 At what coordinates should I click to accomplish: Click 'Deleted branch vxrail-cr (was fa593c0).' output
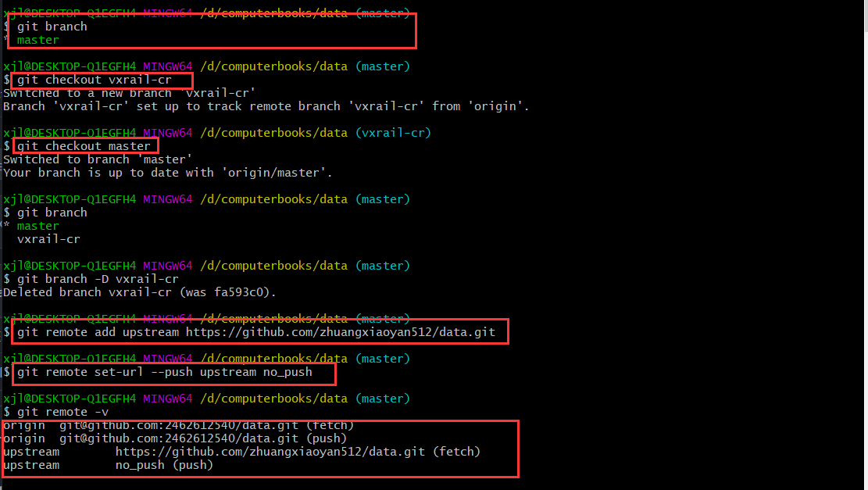click(x=140, y=292)
